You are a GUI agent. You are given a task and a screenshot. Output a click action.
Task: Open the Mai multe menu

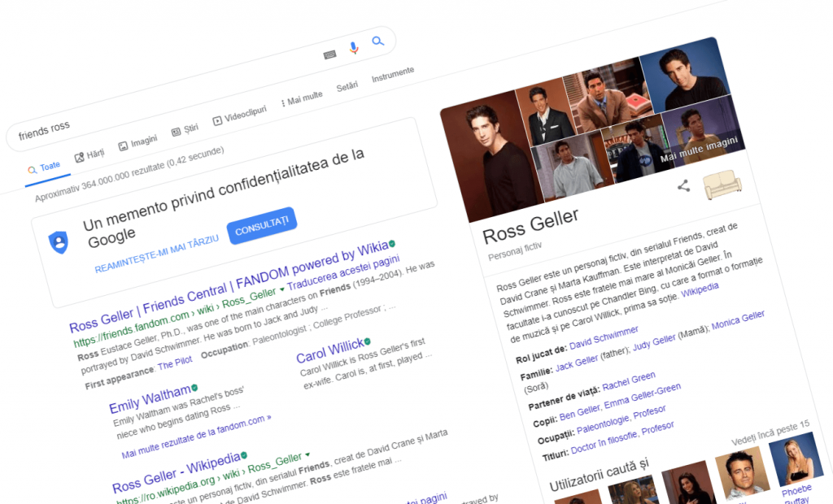pos(302,99)
